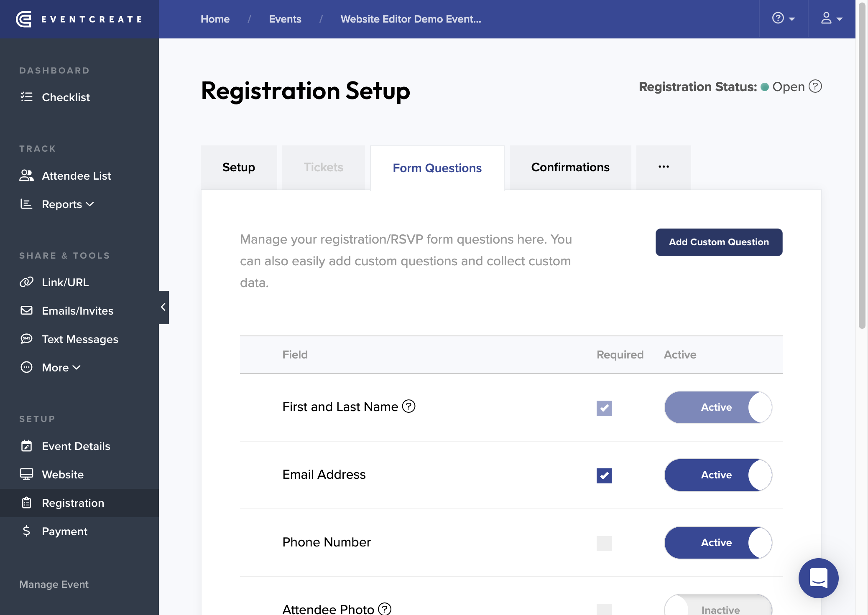
Task: Click the Registration Status help icon
Action: pos(815,86)
